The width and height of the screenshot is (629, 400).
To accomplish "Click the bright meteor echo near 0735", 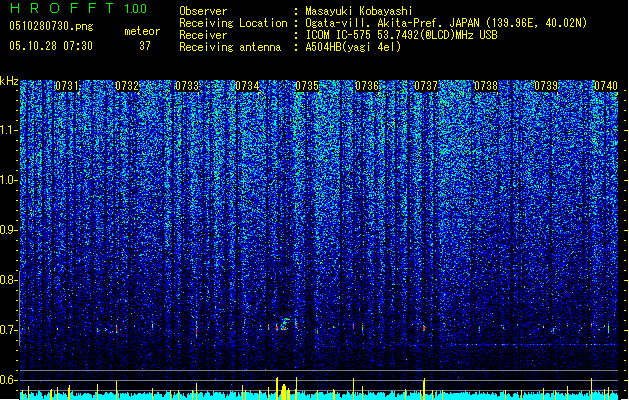I will [284, 324].
